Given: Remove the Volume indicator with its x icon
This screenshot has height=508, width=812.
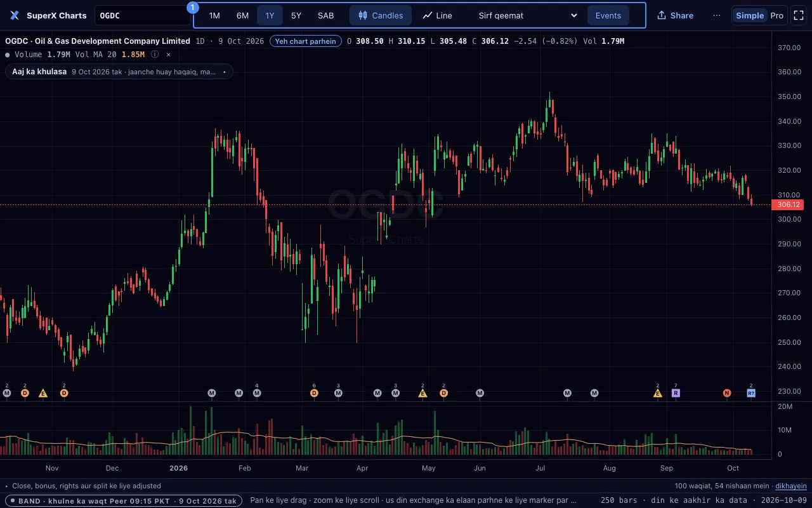Looking at the screenshot, I should 168,55.
